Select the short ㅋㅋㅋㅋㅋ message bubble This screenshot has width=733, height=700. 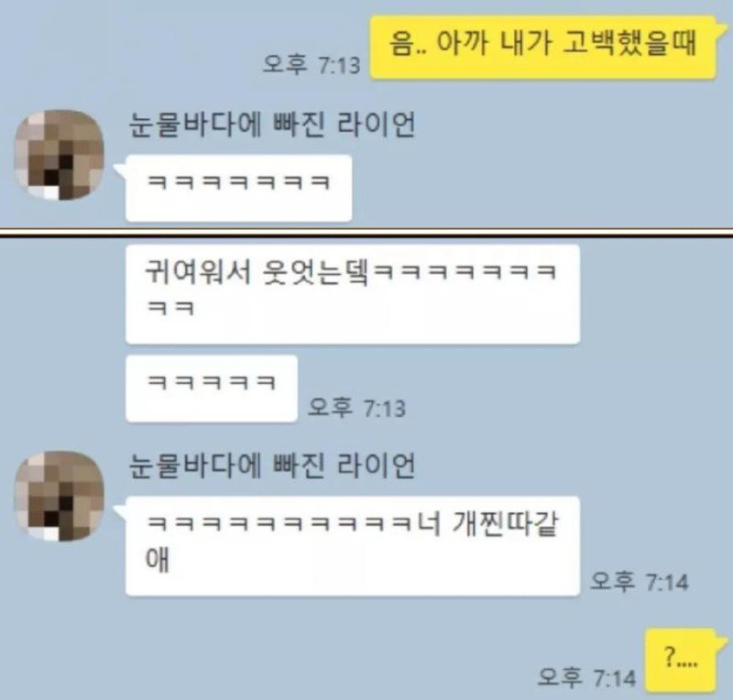click(212, 388)
